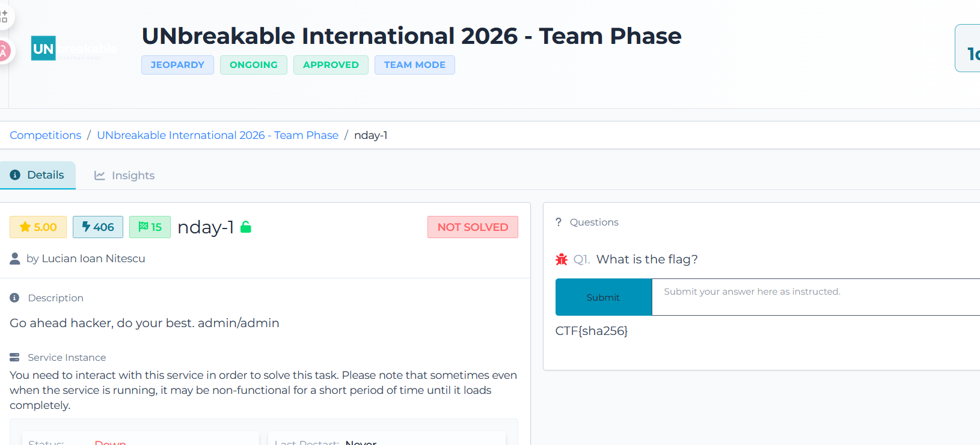Open the Details tab
Screen dimensions: 980x445
coord(38,175)
